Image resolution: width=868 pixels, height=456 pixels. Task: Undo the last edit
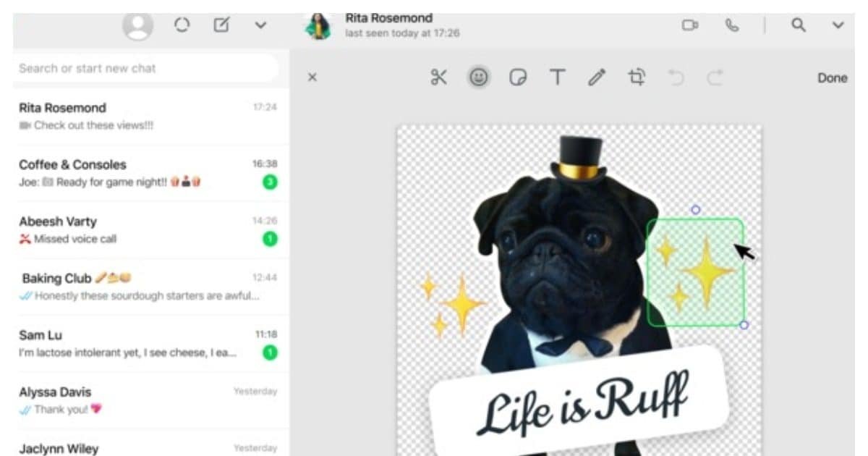[x=676, y=77]
